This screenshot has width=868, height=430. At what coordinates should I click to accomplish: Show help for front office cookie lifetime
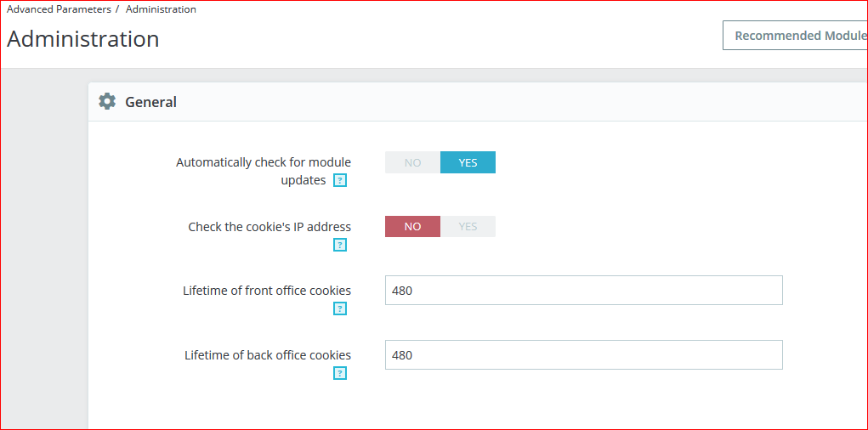340,308
